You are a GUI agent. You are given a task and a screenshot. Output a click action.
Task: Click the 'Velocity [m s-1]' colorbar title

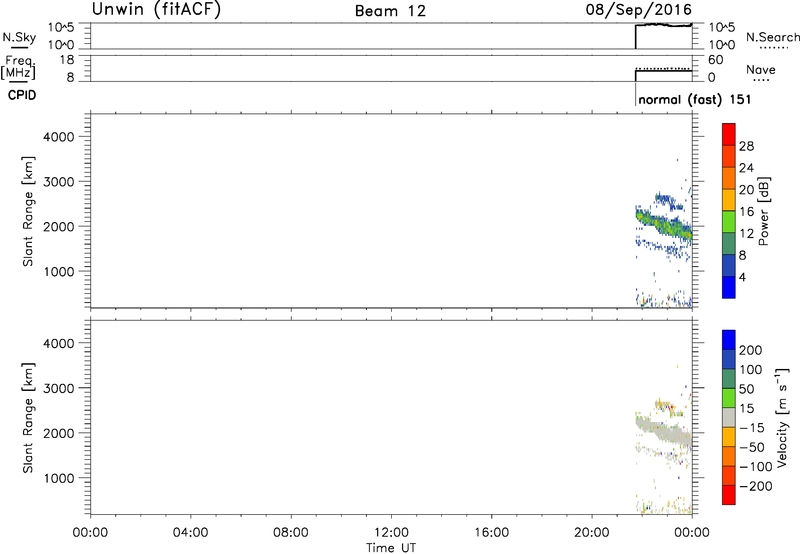(782, 417)
